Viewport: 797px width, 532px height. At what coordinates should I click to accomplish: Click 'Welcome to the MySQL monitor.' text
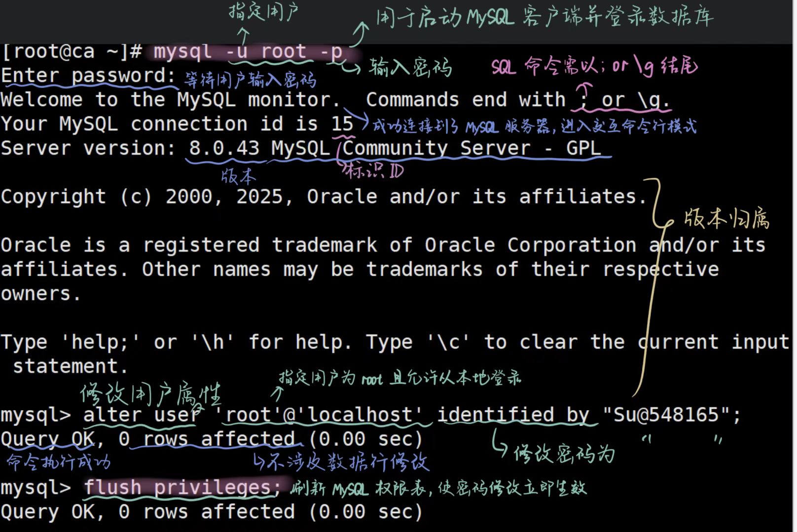click(171, 100)
